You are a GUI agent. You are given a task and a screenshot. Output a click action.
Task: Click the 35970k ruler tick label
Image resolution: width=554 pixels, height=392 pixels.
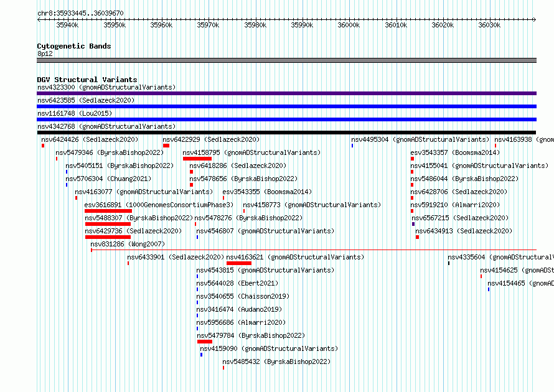208,25
